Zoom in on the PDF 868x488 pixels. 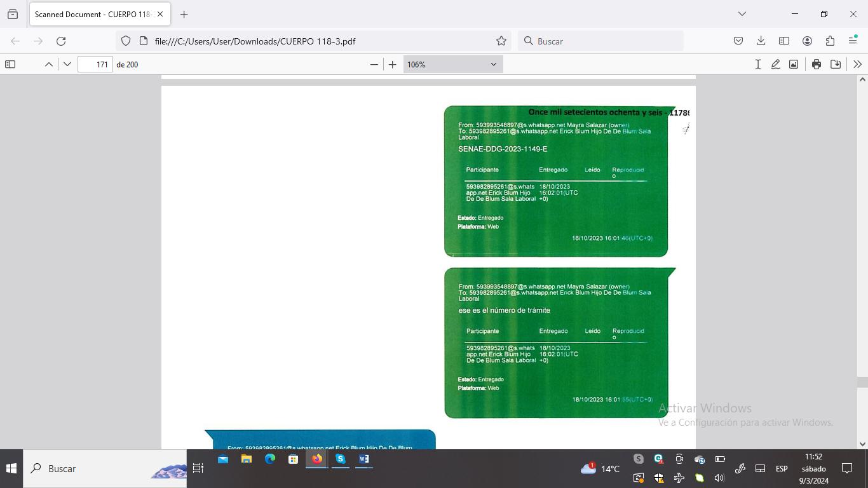click(x=393, y=64)
